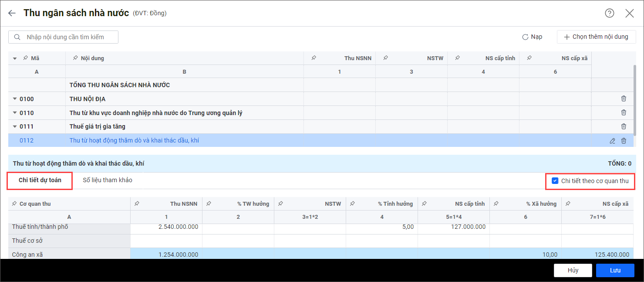The width and height of the screenshot is (644, 282).
Task: Click the back arrow icon
Action: point(12,13)
